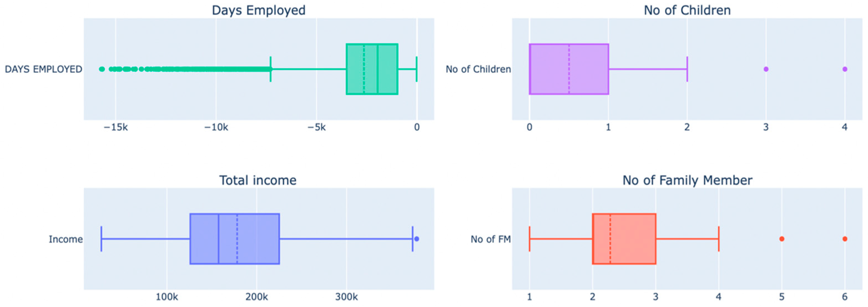Image resolution: width=868 pixels, height=307 pixels.
Task: Click the "Income" y-axis label
Action: click(x=66, y=239)
